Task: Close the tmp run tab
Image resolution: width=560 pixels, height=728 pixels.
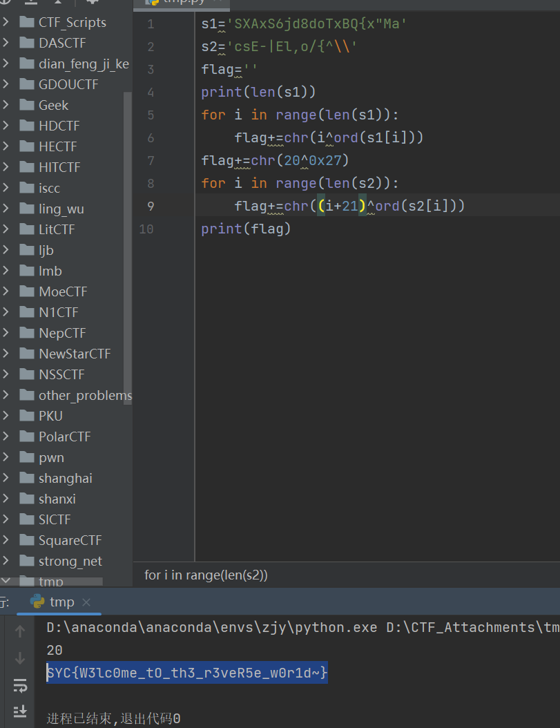Action: [x=86, y=602]
